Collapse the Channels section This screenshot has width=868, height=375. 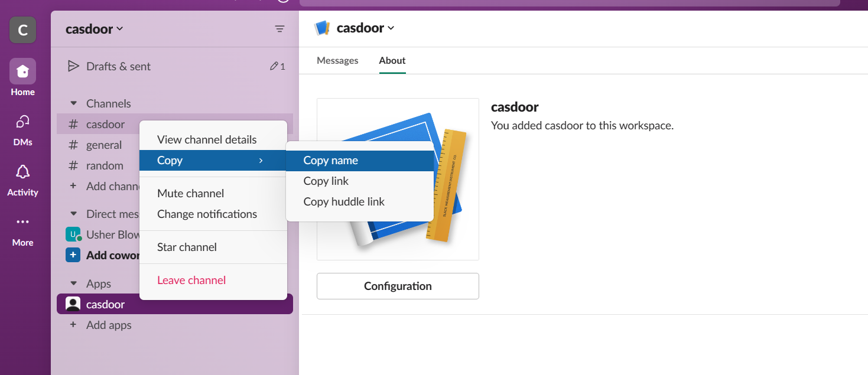coord(73,103)
